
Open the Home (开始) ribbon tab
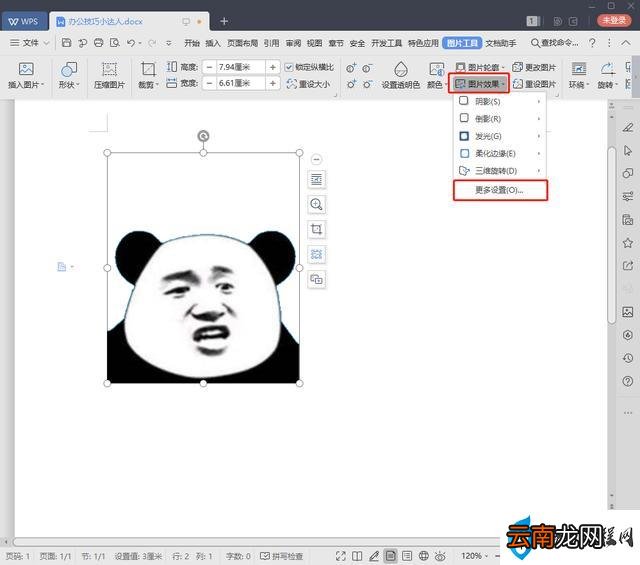tap(192, 43)
